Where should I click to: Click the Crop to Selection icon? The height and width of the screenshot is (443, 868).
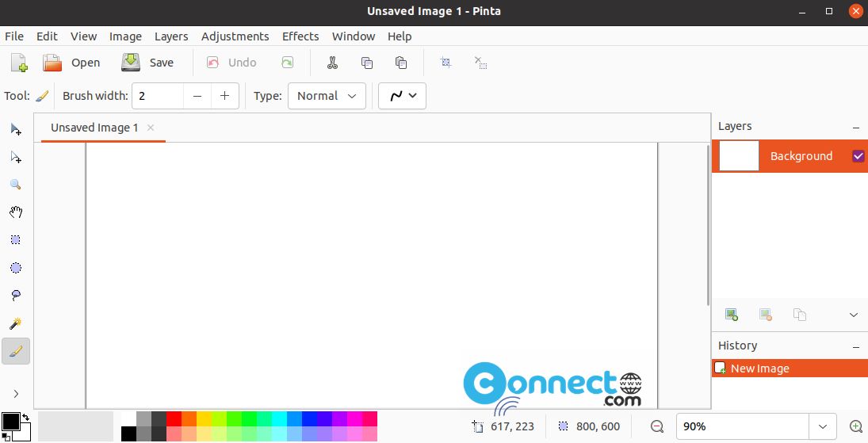click(445, 63)
